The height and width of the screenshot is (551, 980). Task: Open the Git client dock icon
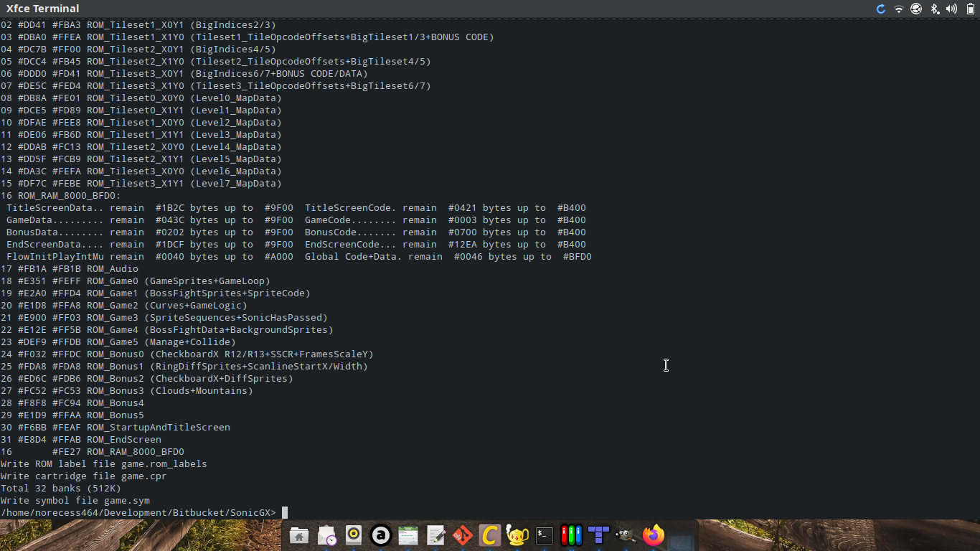pos(463,535)
